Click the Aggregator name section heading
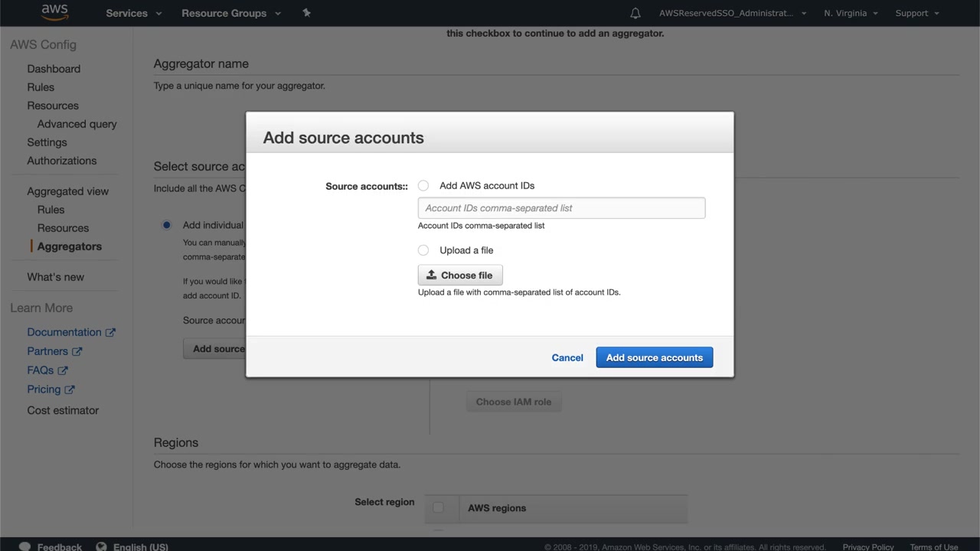980x551 pixels. click(201, 64)
